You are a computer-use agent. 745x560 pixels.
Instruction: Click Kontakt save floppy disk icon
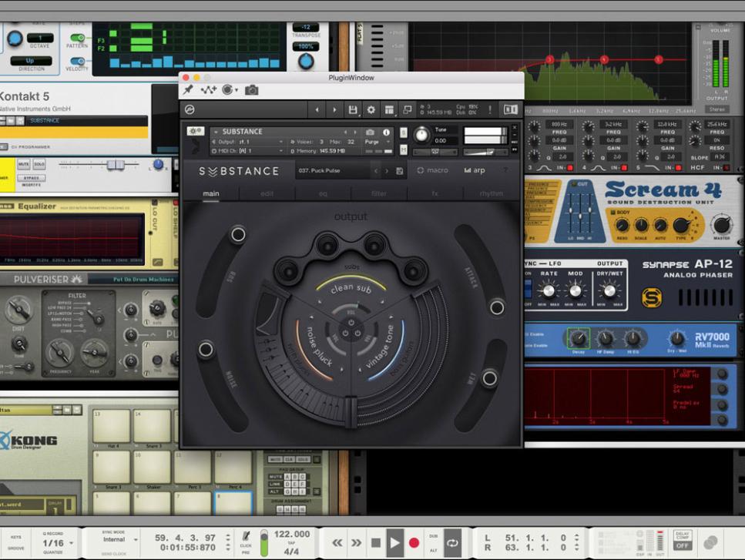click(353, 110)
